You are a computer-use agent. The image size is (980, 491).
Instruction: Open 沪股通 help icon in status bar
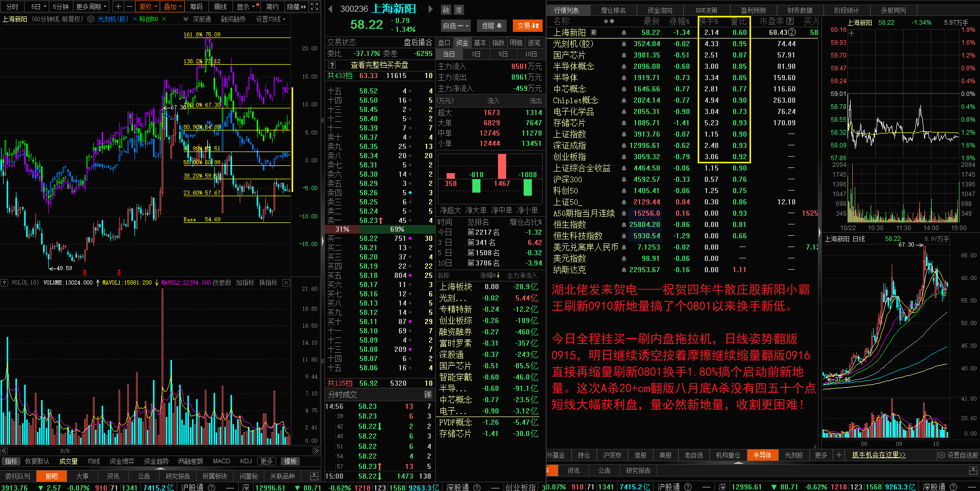pyautogui.click(x=211, y=487)
